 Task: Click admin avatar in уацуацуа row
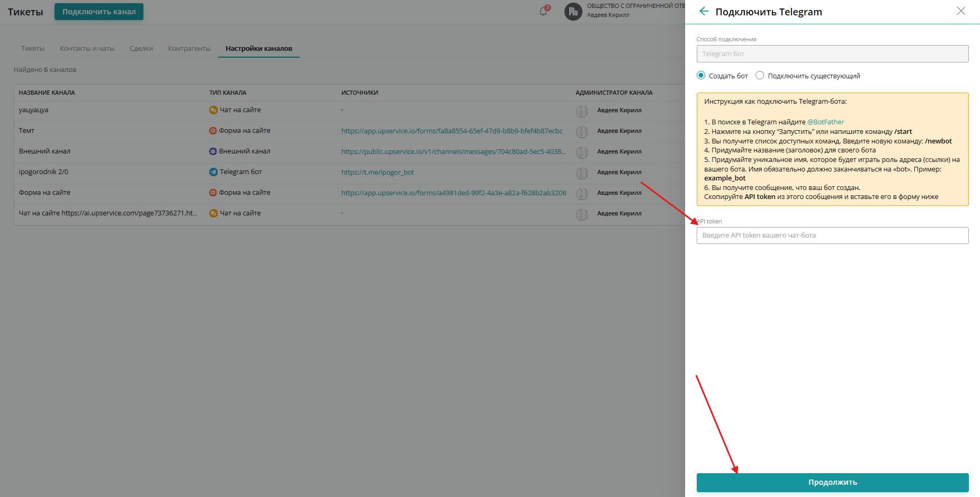coord(582,111)
